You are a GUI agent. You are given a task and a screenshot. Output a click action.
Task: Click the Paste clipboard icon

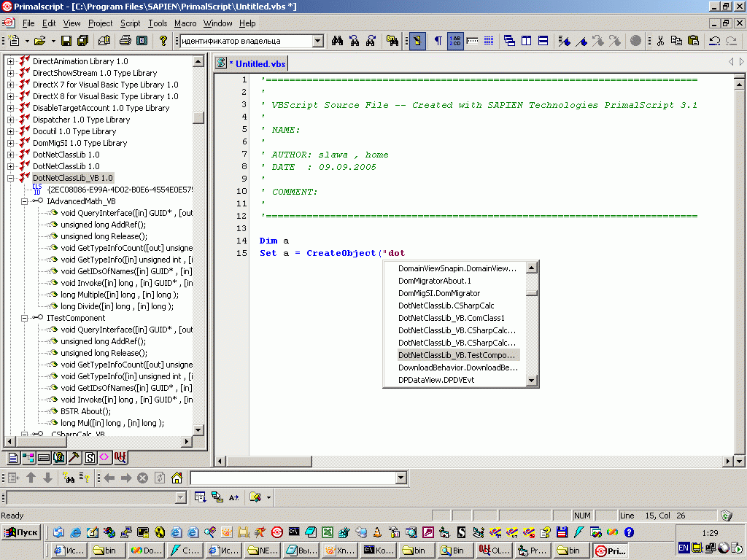[x=693, y=41]
